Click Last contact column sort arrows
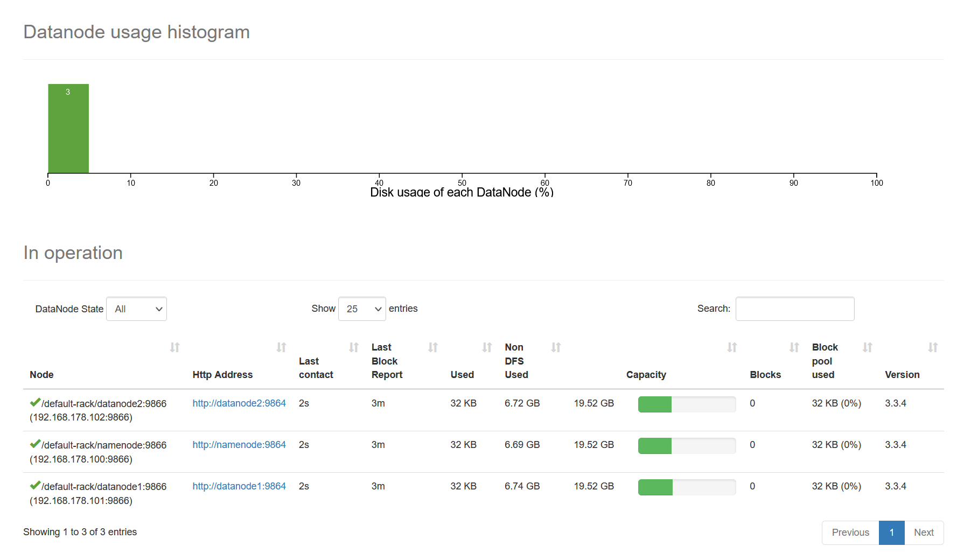971x560 pixels. [x=353, y=347]
